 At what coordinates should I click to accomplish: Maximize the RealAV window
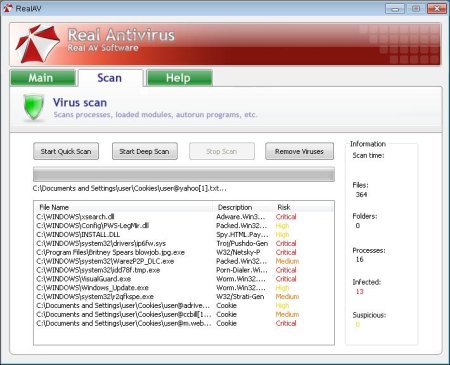tap(416, 8)
